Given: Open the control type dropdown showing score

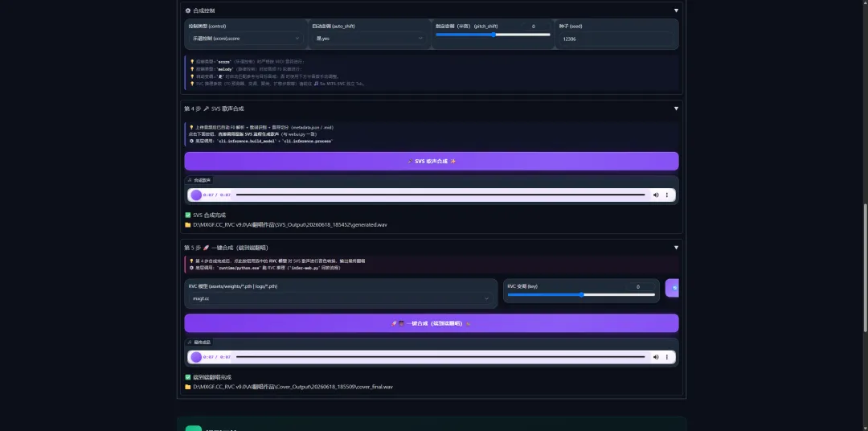Looking at the screenshot, I should [246, 39].
